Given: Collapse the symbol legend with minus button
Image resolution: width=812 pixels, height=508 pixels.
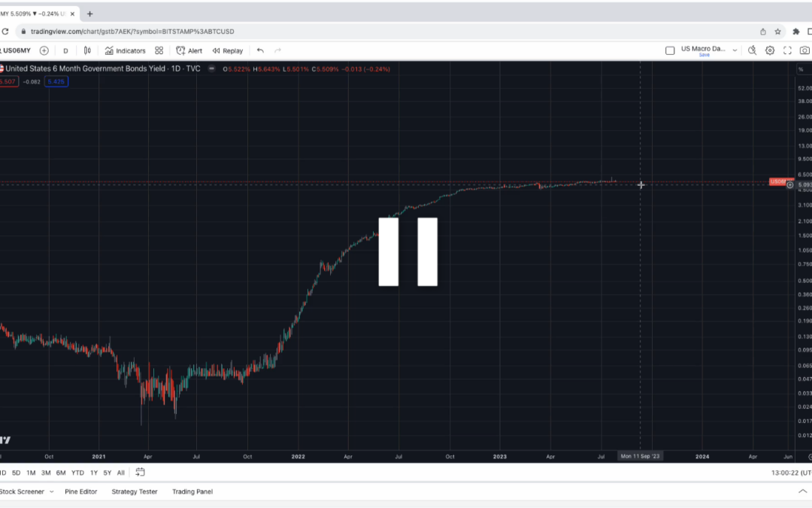Looking at the screenshot, I should tap(211, 68).
